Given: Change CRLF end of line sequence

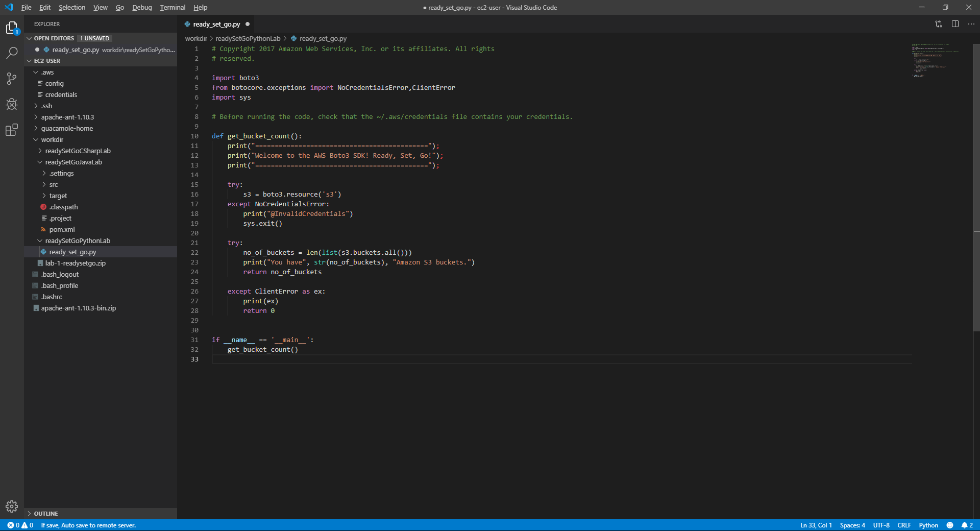Looking at the screenshot, I should 904,525.
